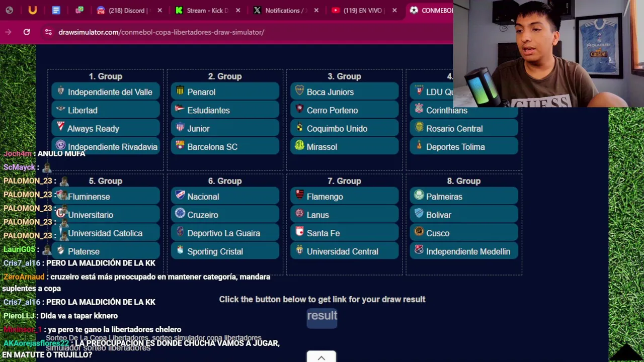The image size is (644, 362).
Task: Click the '7. Group' heading
Action: (x=344, y=181)
